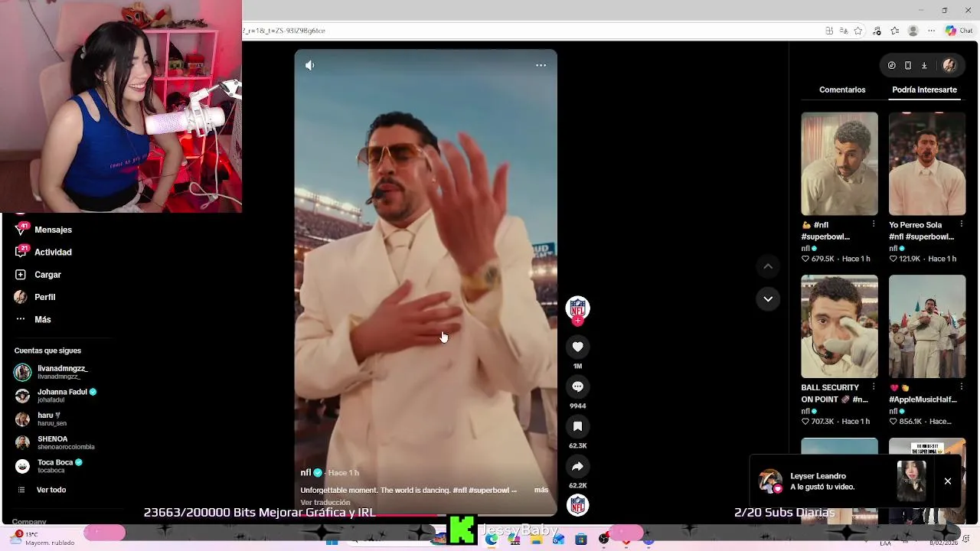
Task: Open the media control icon in browser toolbar
Action: (877, 31)
